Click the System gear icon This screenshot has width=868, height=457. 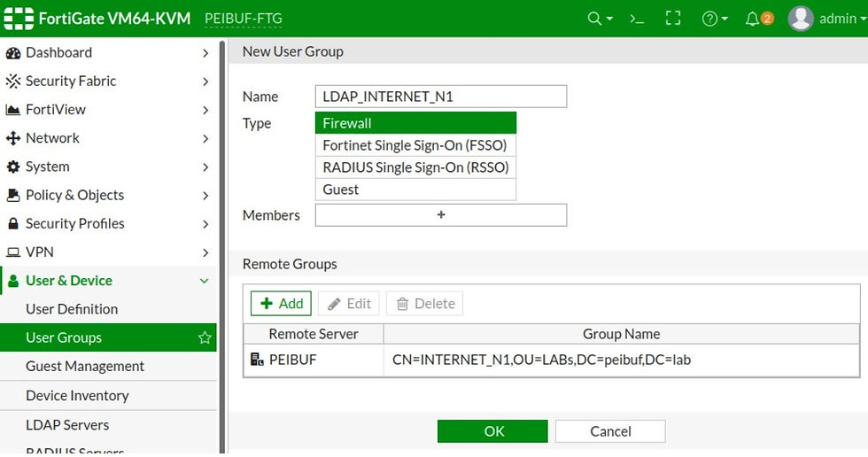click(12, 167)
